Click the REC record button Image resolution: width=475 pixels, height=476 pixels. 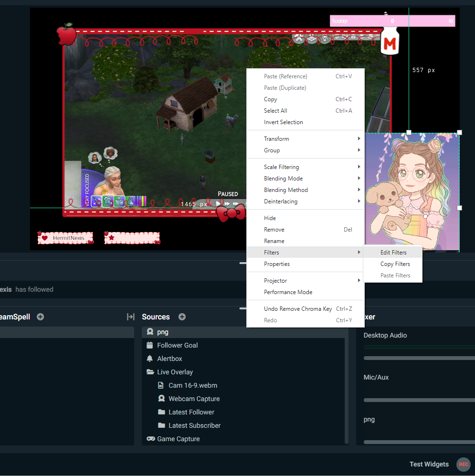tap(463, 464)
